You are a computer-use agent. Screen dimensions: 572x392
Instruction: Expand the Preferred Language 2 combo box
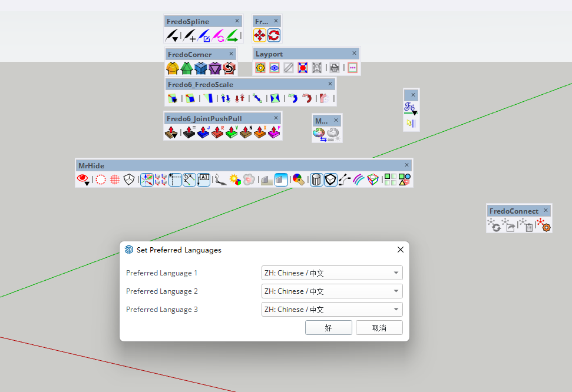(332, 291)
